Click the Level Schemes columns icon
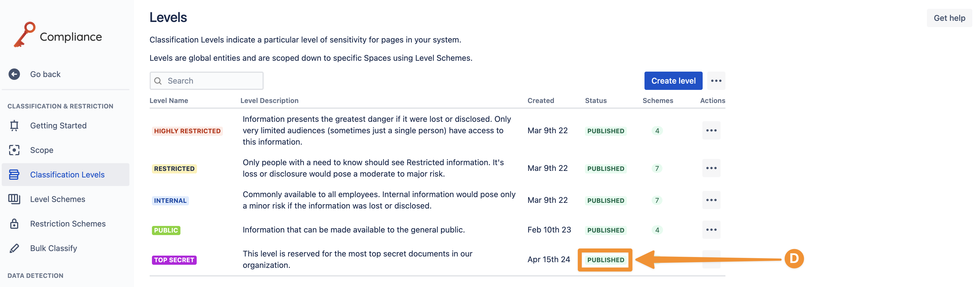Viewport: 980px width, 287px height. (x=15, y=199)
